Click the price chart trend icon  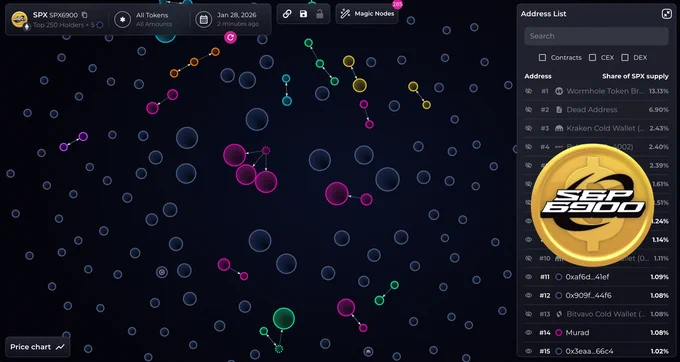[60, 347]
